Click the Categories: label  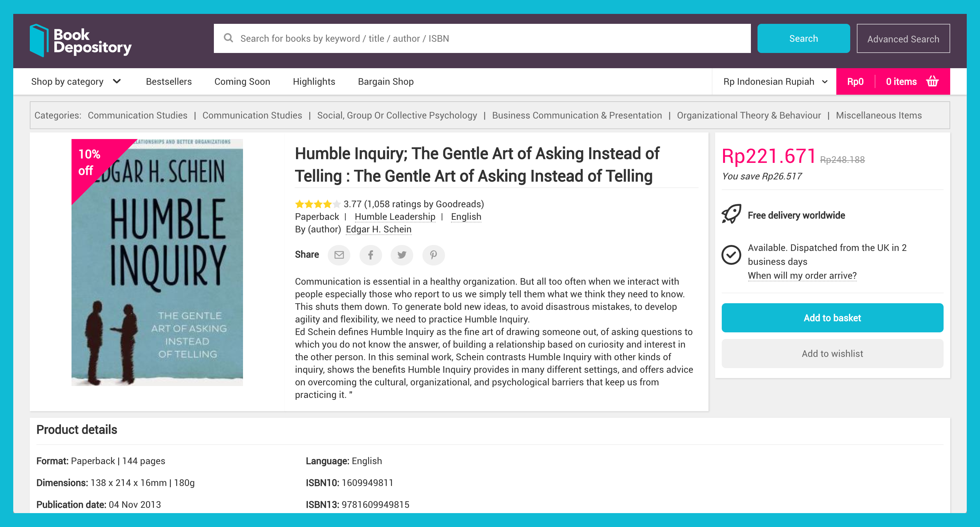pyautogui.click(x=58, y=115)
